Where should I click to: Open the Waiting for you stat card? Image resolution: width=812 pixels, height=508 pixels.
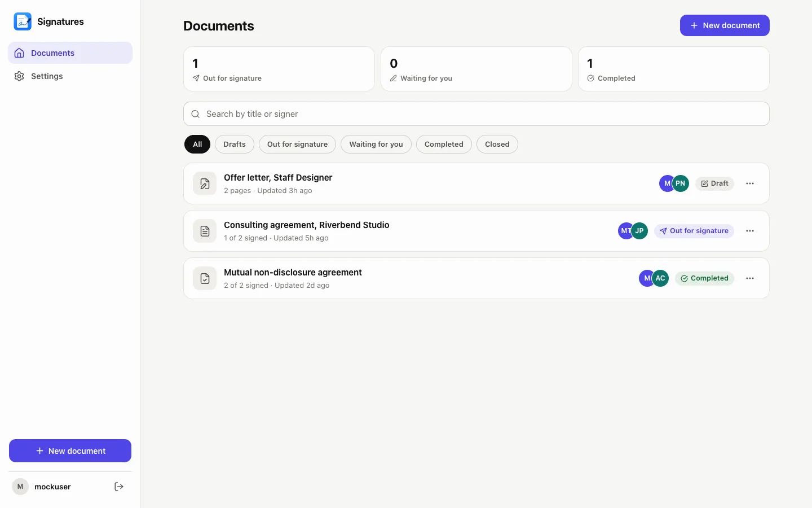[476, 69]
